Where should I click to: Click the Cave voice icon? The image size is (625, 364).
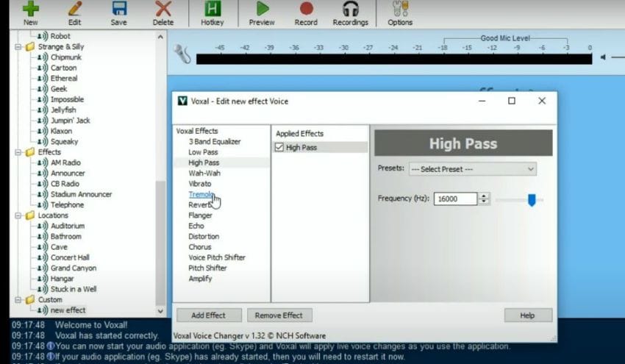pos(42,247)
